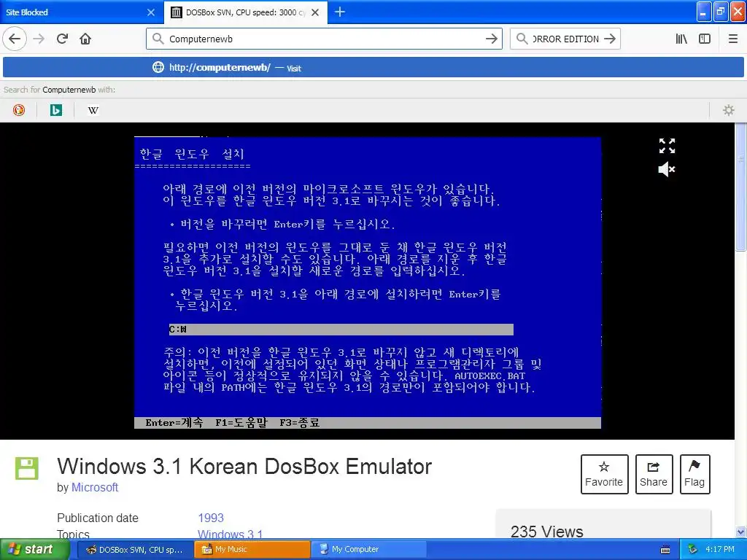
Task: Click the tray icon beside clock
Action: [x=692, y=549]
